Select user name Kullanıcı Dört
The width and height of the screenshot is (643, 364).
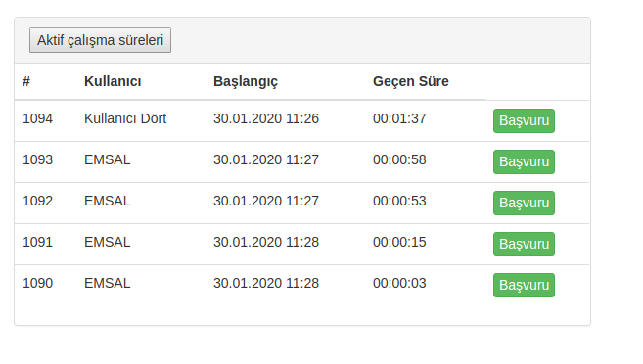[125, 118]
